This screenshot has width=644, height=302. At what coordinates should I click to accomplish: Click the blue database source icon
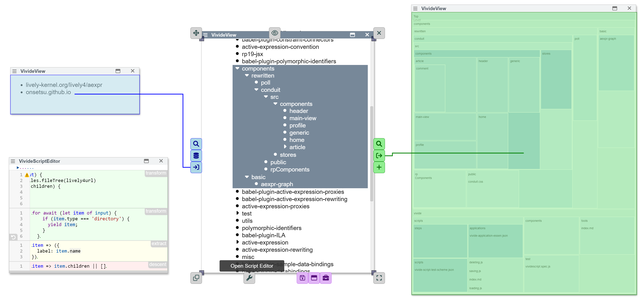point(196,156)
